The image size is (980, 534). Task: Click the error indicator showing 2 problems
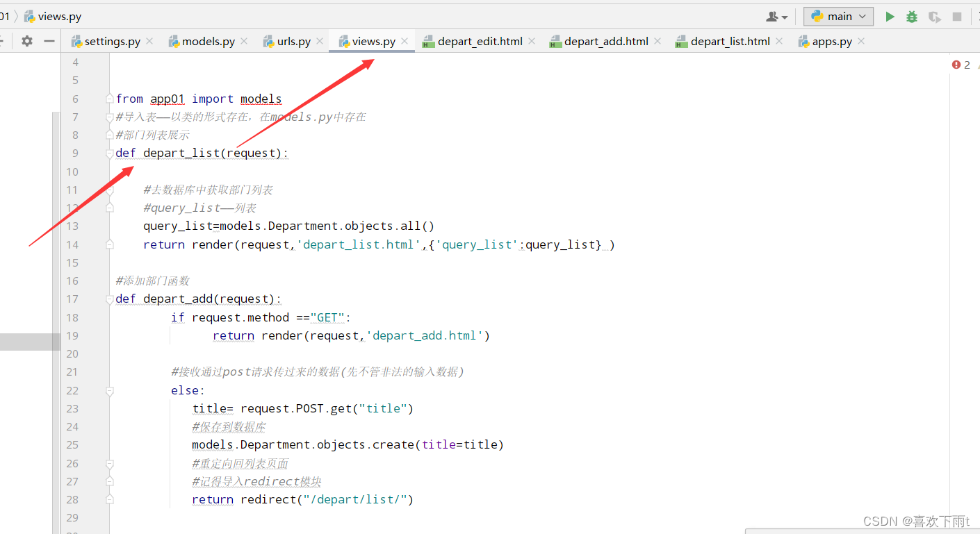click(x=961, y=65)
